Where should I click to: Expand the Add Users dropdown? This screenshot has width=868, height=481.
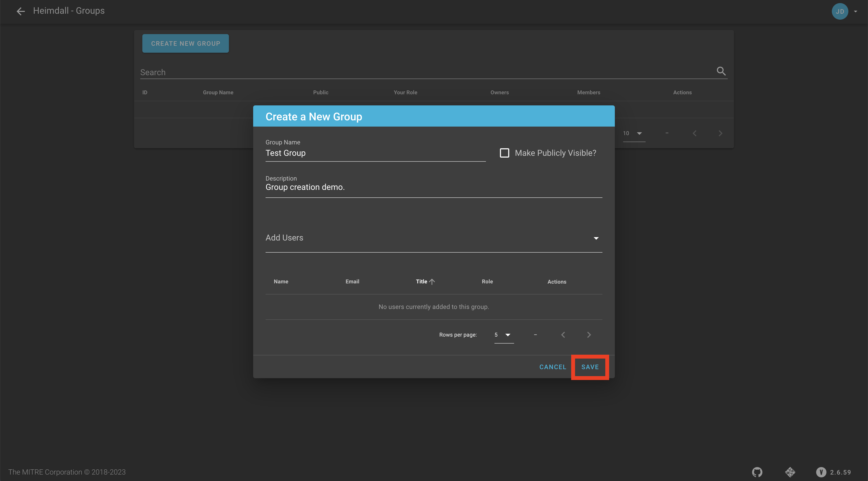click(596, 238)
